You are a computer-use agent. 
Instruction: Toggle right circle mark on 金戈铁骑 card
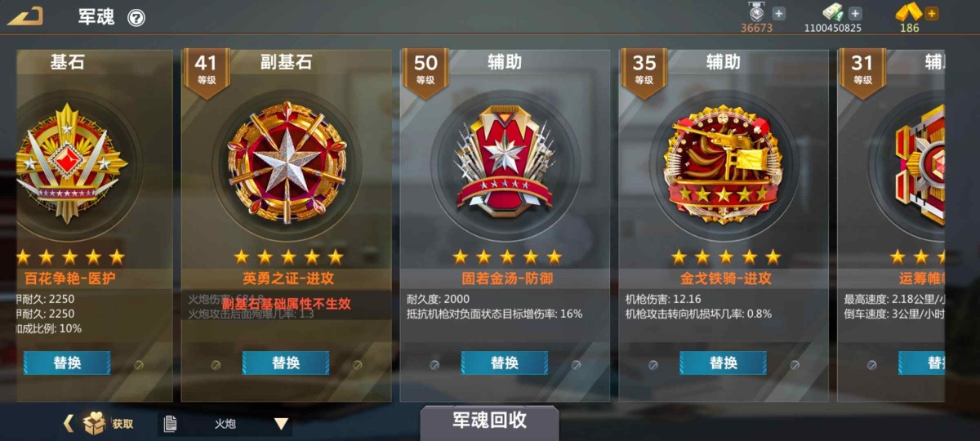click(x=795, y=365)
